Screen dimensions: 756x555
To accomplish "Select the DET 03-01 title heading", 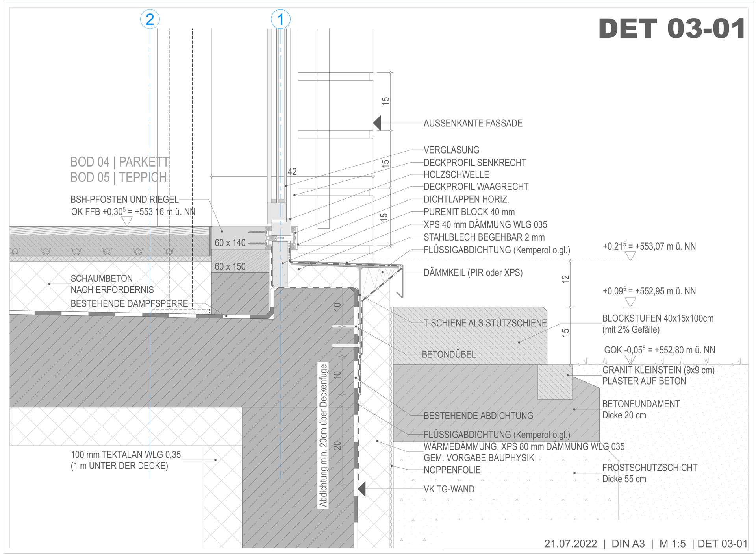I will click(672, 28).
